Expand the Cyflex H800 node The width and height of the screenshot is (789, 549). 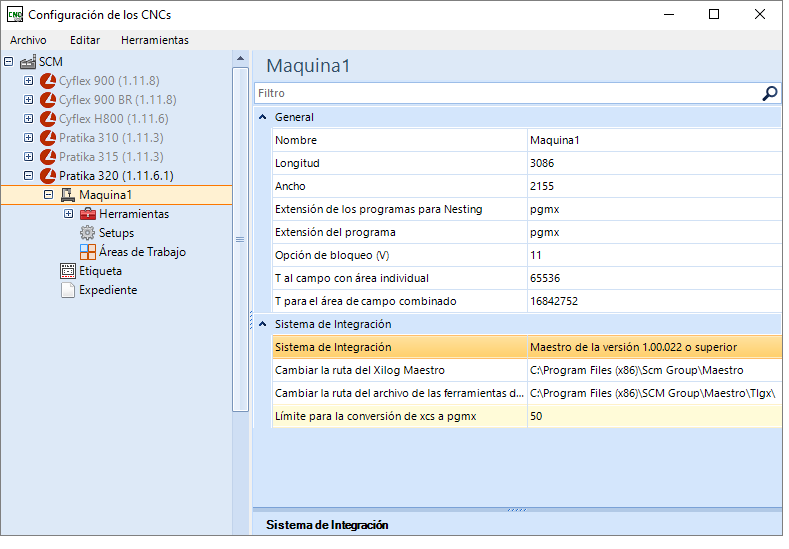coord(29,119)
